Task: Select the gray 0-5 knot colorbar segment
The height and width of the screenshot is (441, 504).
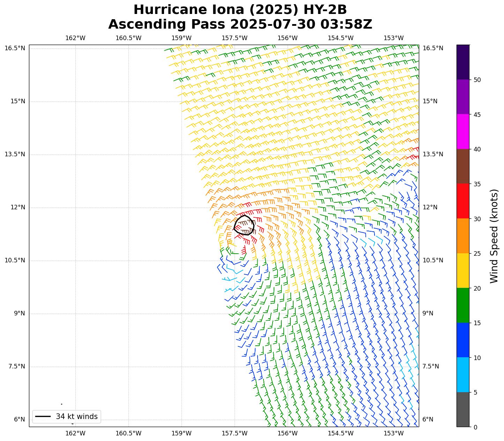Action: coord(463,409)
